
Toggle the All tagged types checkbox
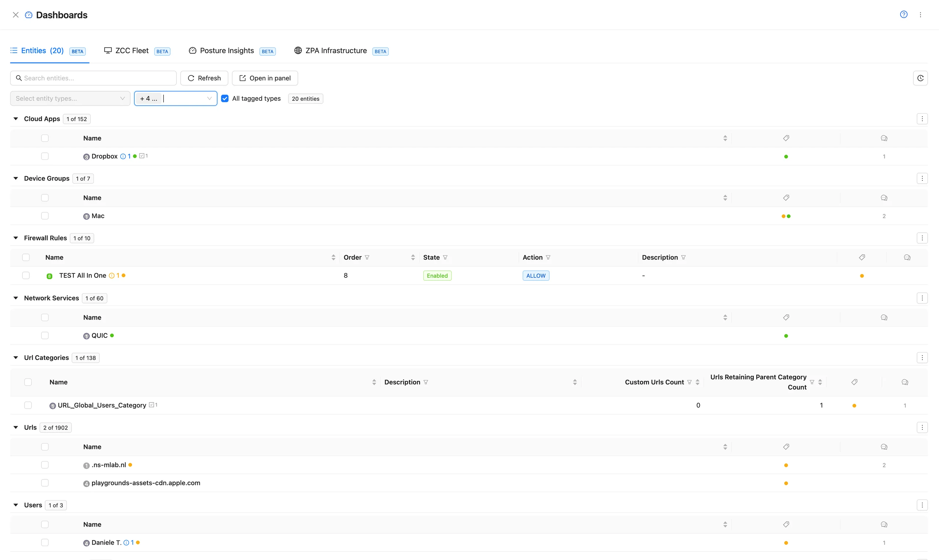click(224, 99)
